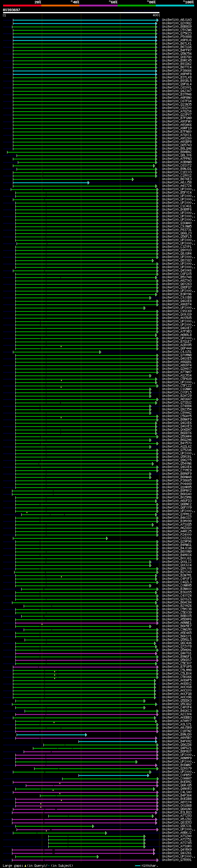Click the white query sequence scale bar
Image resolution: width=197 pixels, height=868 pixels.
click(x=81, y=13)
